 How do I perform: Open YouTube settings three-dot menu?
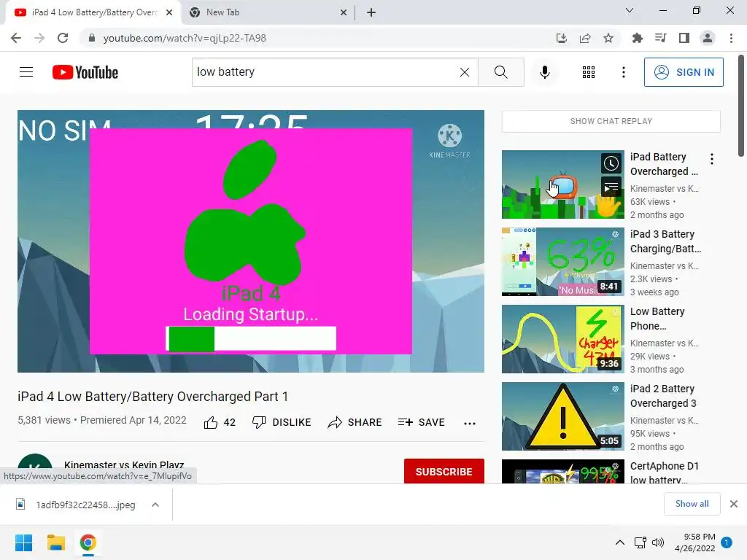click(x=624, y=72)
